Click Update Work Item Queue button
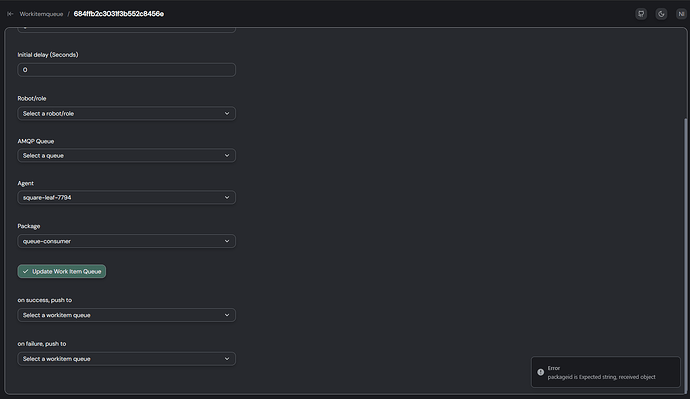 coord(62,271)
